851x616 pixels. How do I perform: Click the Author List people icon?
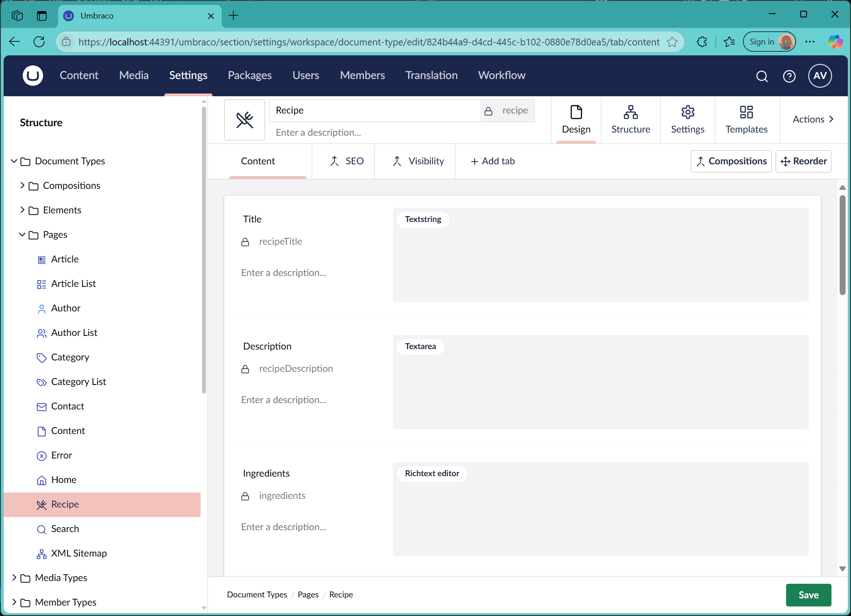point(41,333)
